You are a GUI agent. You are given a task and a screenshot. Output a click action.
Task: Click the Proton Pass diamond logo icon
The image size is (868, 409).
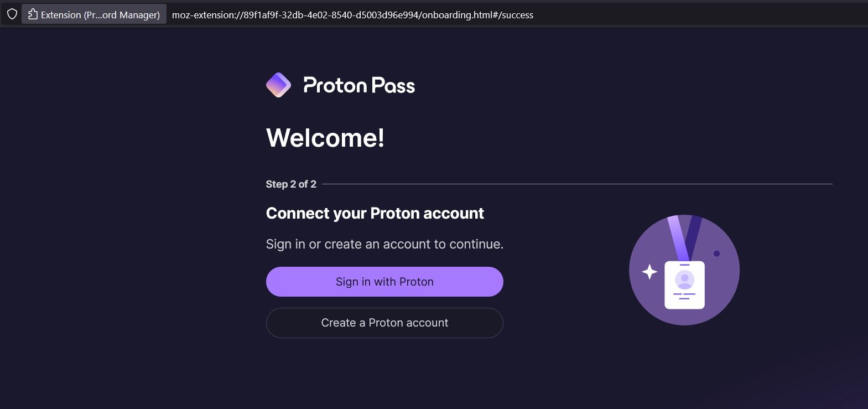(278, 85)
